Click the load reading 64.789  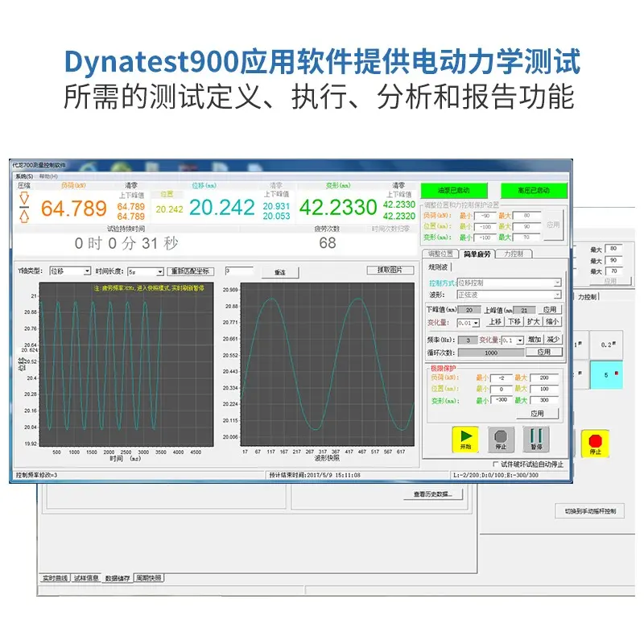click(x=74, y=208)
